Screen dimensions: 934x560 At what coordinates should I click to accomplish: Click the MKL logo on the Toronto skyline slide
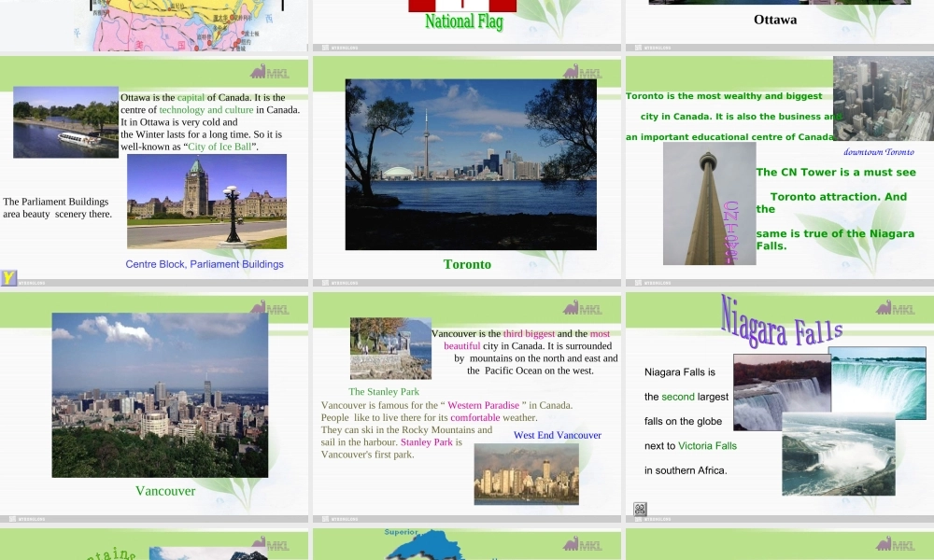583,72
